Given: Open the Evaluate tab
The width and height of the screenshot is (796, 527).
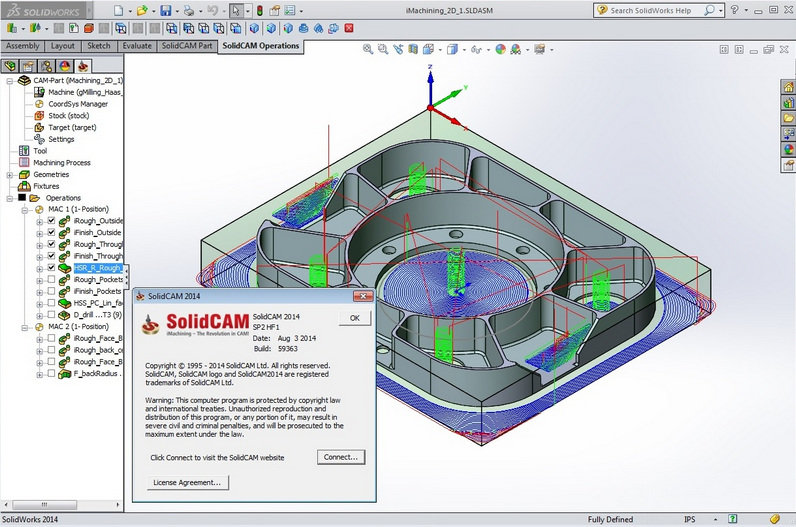Looking at the screenshot, I should point(136,46).
